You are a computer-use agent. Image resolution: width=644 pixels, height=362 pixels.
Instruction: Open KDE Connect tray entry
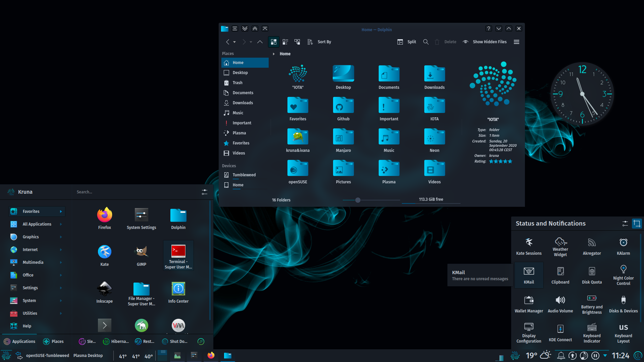click(560, 333)
